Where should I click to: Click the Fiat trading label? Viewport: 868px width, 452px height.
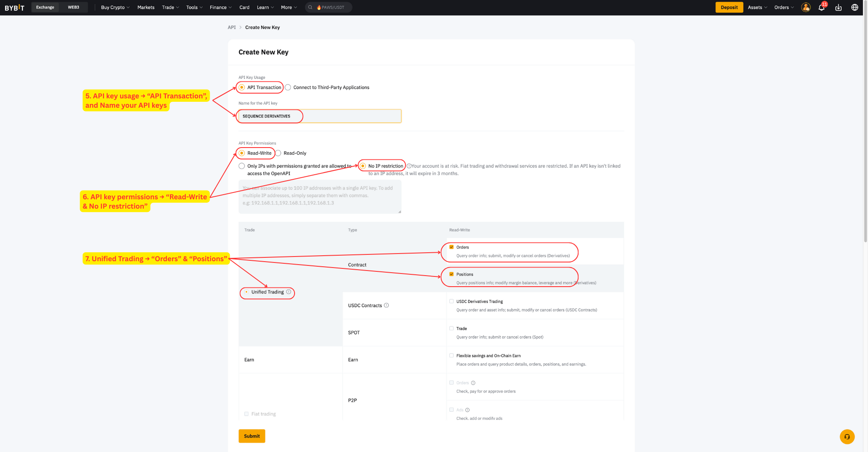[263, 414]
